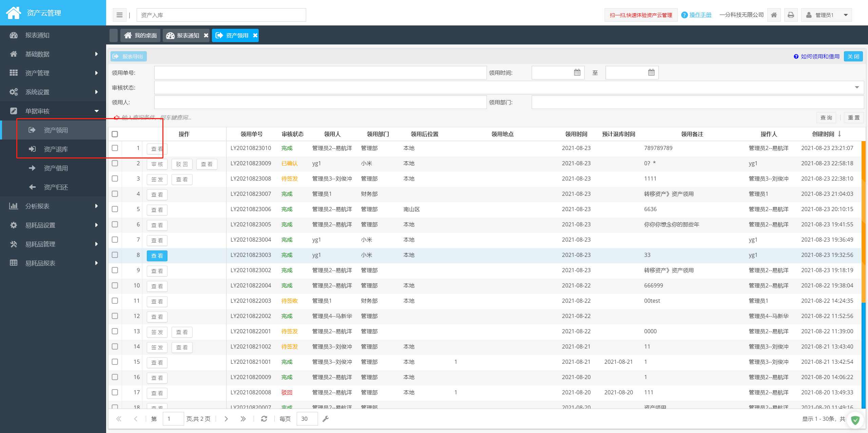Select 资产退库 in the sidebar submenu
Screen dimensions: 868x433
pyautogui.click(x=53, y=149)
